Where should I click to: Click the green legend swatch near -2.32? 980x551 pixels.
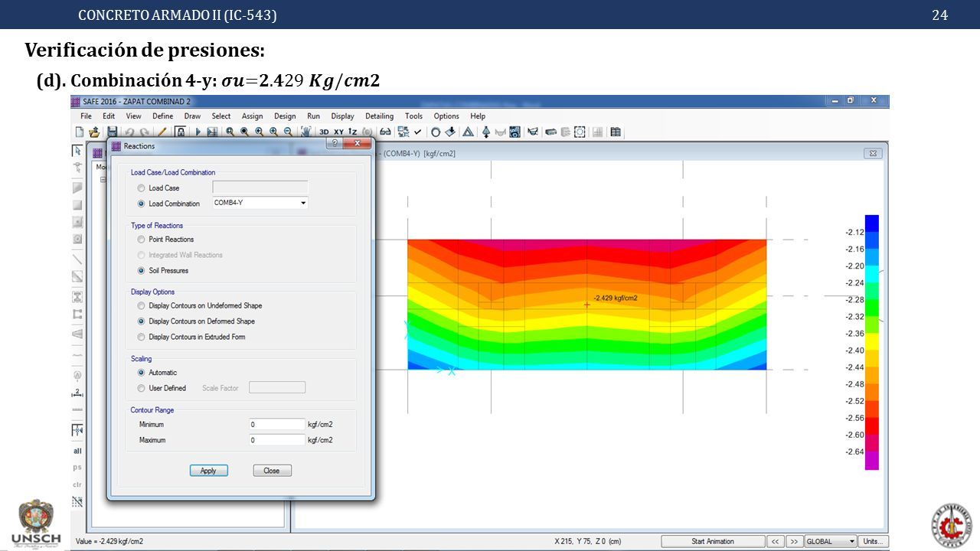(x=871, y=308)
